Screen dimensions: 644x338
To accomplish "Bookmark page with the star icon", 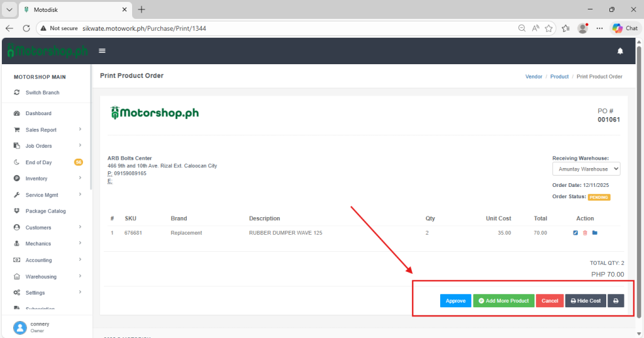I will click(549, 28).
